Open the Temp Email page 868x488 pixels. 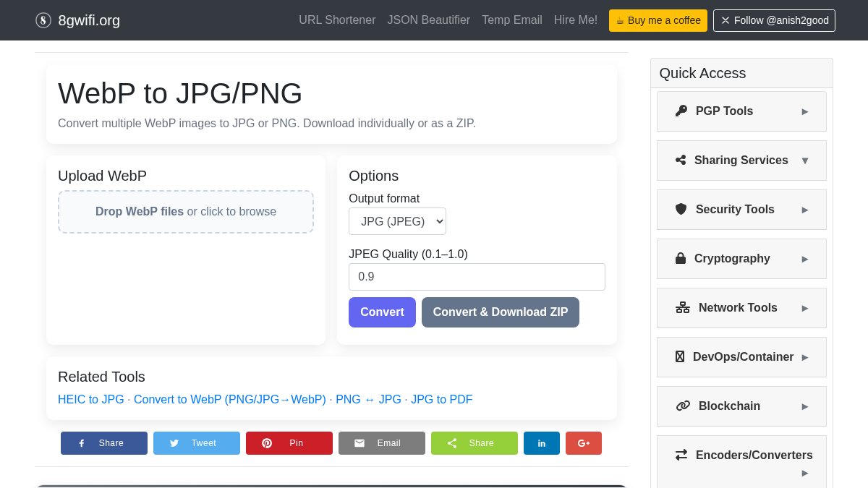(x=511, y=20)
